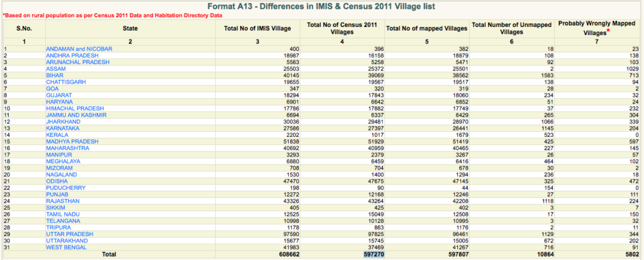
Task: Open the ARUNACHAL PRADESH link
Action: point(77,62)
